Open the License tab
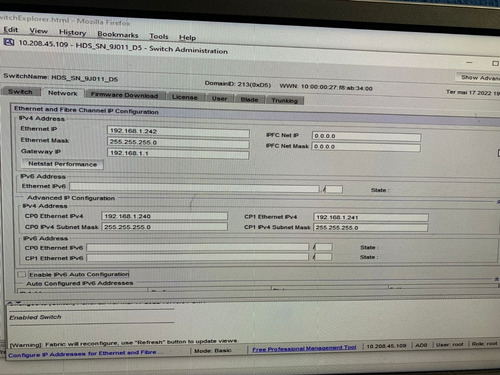The image size is (500, 375). coord(184,97)
